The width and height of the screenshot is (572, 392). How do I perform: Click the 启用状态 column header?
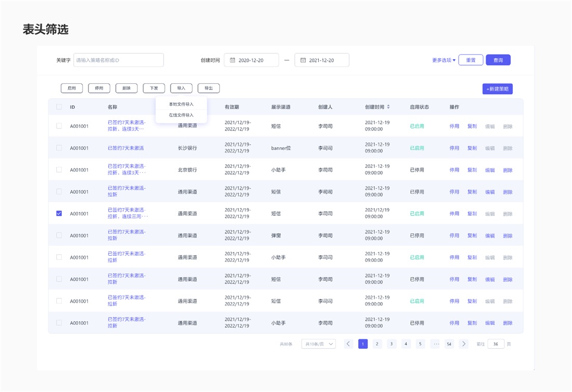tap(419, 107)
